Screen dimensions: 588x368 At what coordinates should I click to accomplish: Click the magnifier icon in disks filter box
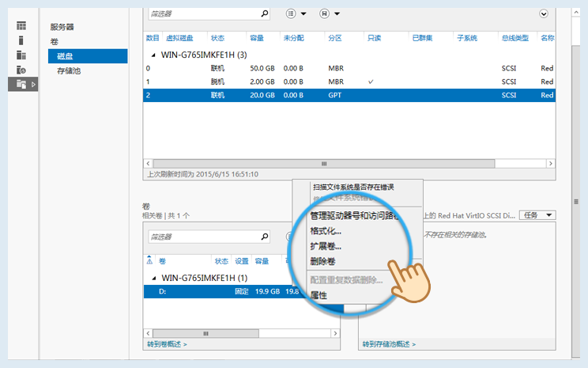264,13
